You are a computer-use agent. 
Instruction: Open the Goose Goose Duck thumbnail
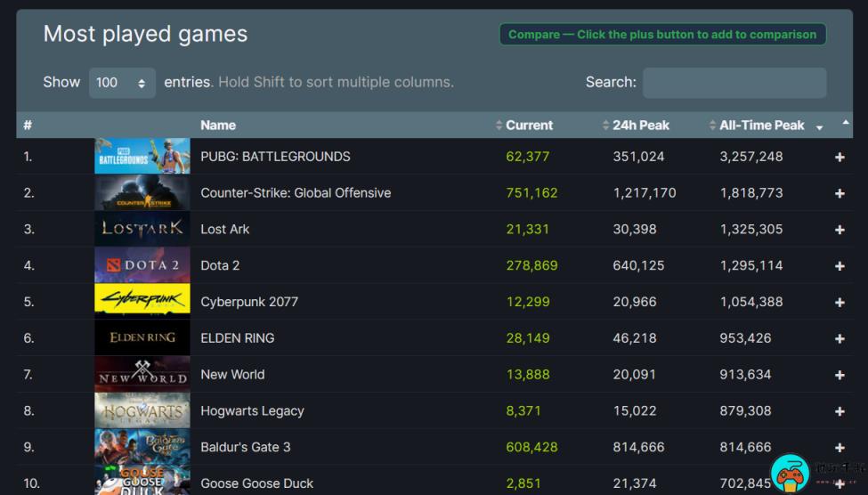tap(142, 480)
